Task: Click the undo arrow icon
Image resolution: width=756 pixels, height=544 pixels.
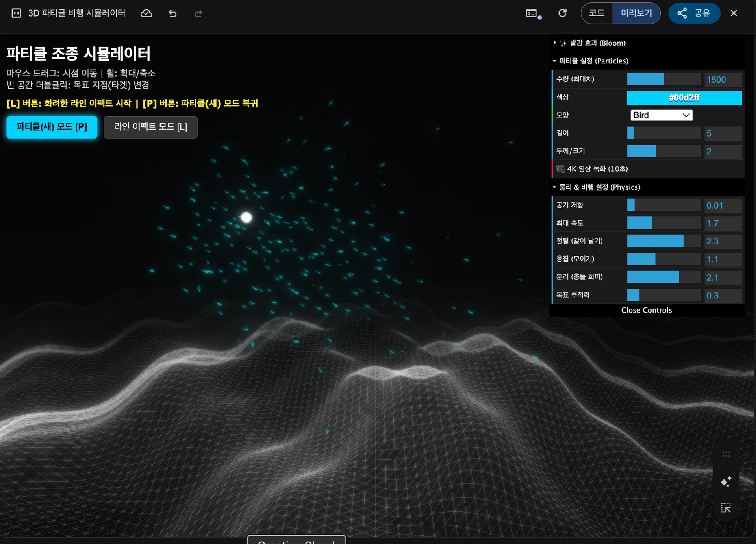Action: (172, 14)
